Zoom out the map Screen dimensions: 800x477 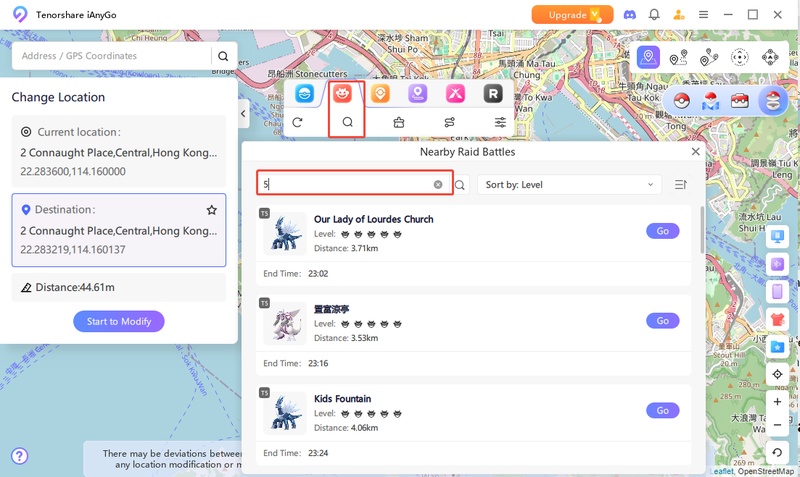pyautogui.click(x=777, y=424)
